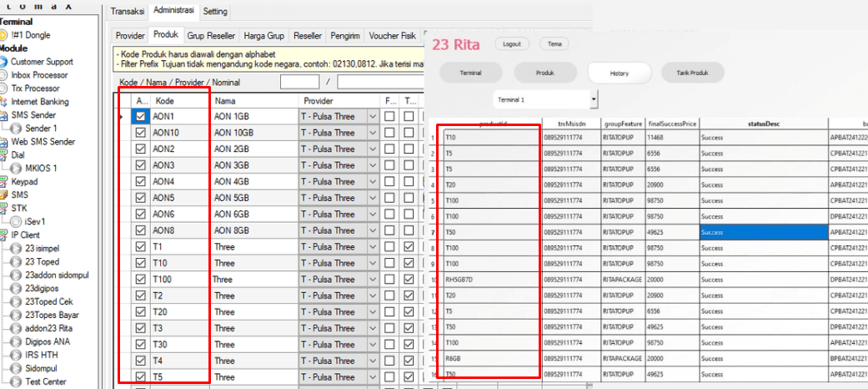Select Inbox Processor module icon
The image size is (868, 389).
5,75
